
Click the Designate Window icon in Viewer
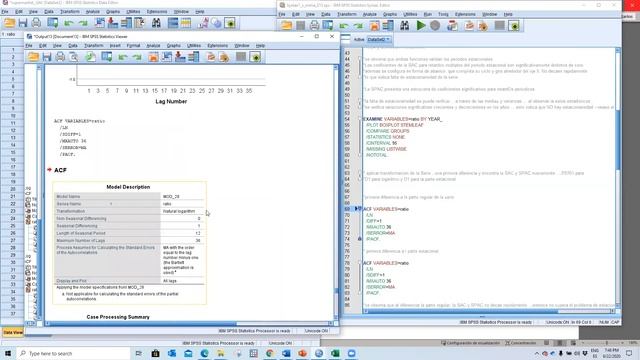point(256,57)
